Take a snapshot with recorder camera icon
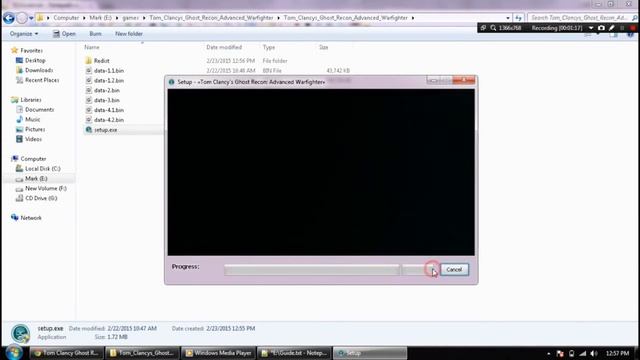 (x=601, y=28)
